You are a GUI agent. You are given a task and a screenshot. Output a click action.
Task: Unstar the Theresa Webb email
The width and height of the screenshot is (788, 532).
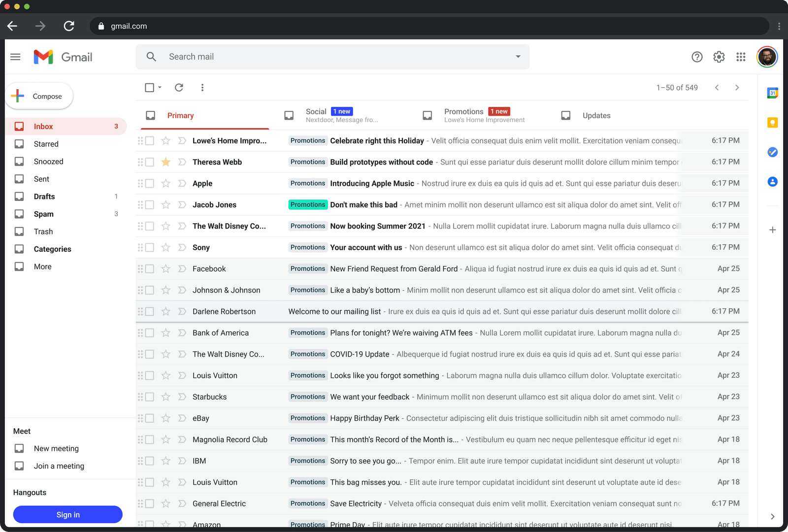pyautogui.click(x=166, y=162)
